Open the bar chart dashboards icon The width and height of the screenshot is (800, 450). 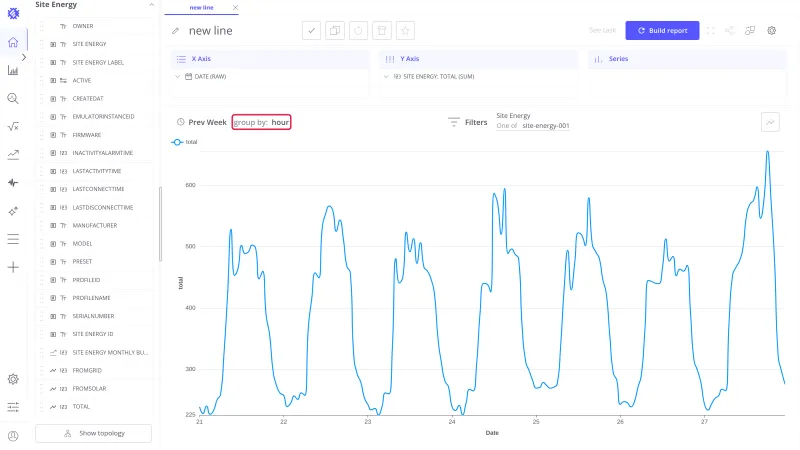(13, 70)
